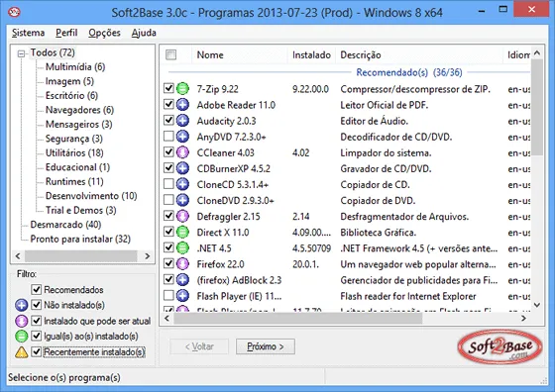
Task: Click the blue plus icon beside AnyDVD 7.2.3.0+
Action: click(x=182, y=137)
